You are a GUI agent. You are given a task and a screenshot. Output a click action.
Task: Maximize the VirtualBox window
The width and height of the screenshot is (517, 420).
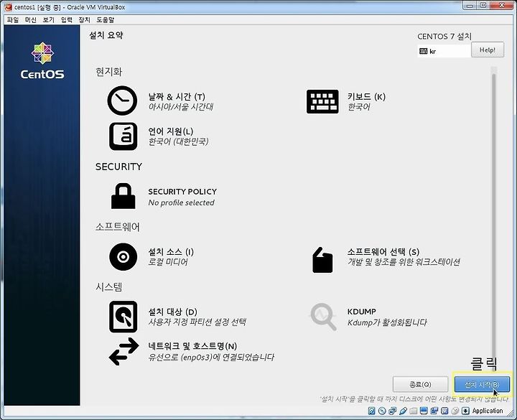tap(483, 5)
